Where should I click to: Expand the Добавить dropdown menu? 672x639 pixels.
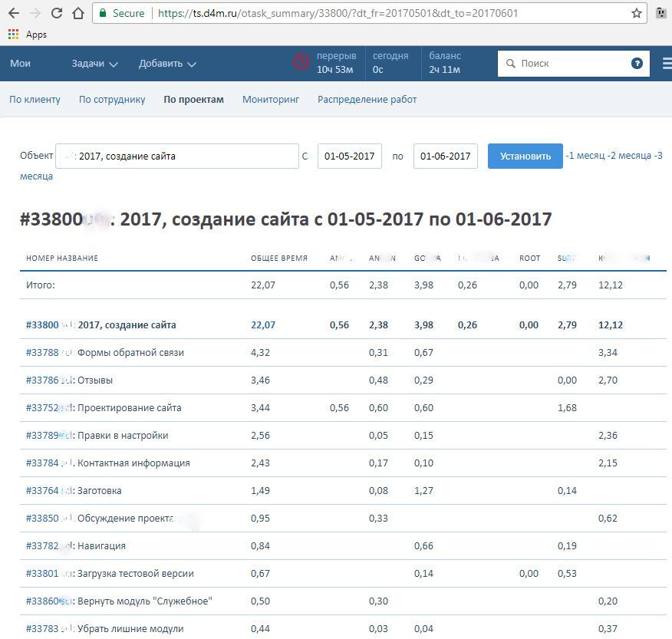[167, 64]
